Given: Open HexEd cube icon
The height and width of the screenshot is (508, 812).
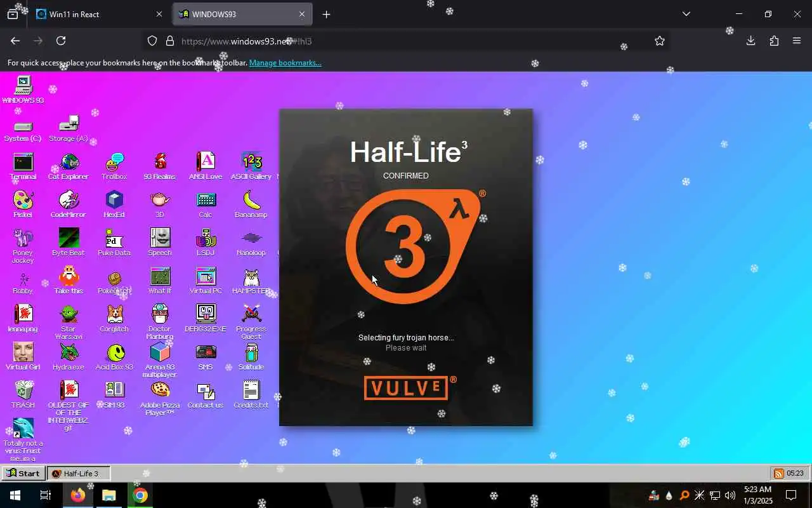Looking at the screenshot, I should coord(114,205).
